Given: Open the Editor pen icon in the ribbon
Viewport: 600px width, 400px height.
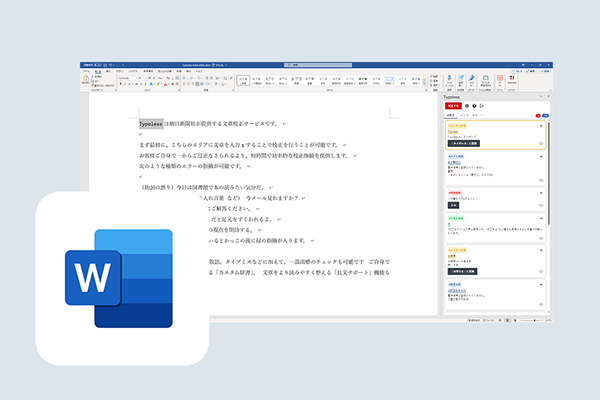Looking at the screenshot, I should pos(471,78).
